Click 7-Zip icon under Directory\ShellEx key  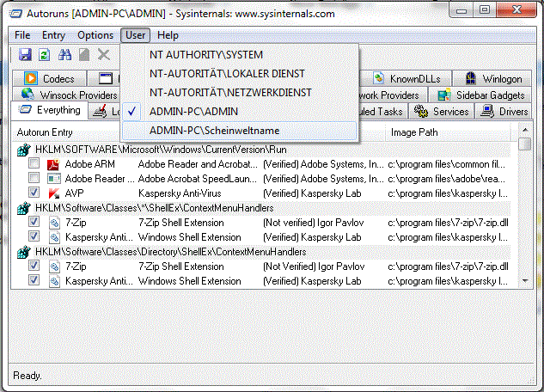point(54,266)
